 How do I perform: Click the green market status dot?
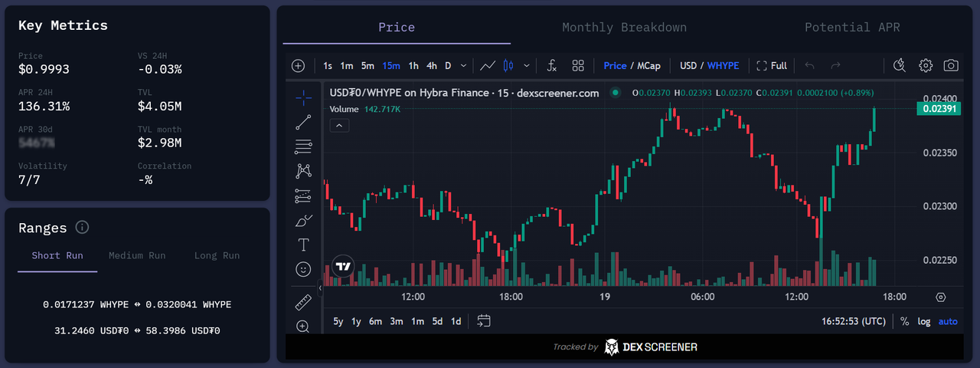(x=615, y=93)
